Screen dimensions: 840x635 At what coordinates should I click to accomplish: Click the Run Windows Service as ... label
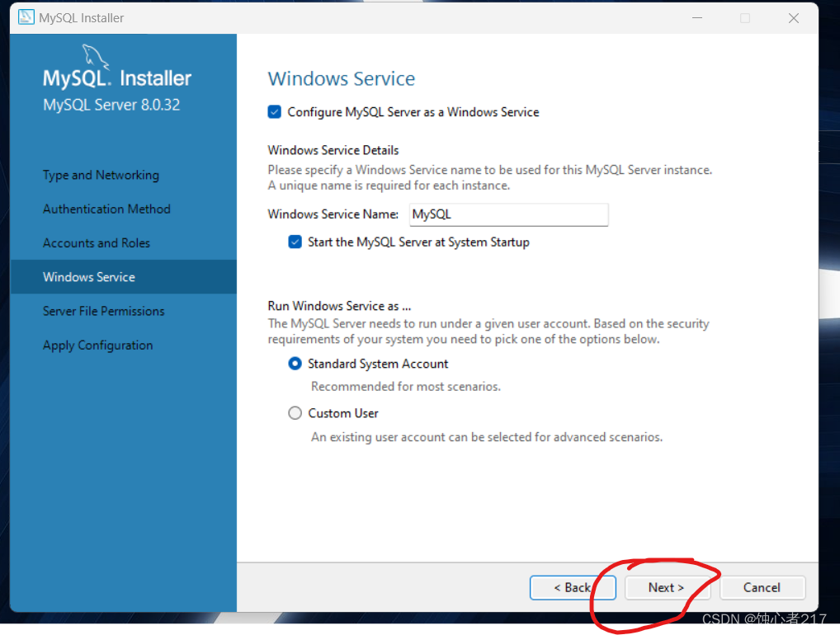pos(339,306)
